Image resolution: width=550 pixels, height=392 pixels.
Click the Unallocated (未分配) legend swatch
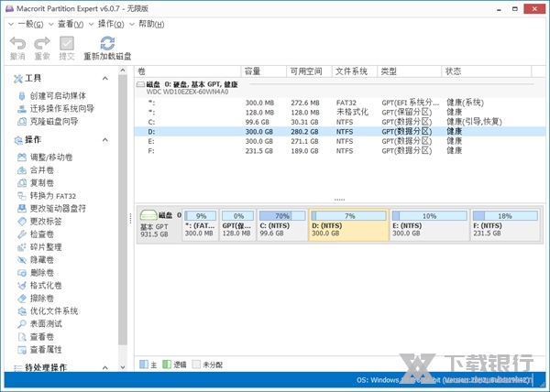pyautogui.click(x=196, y=365)
